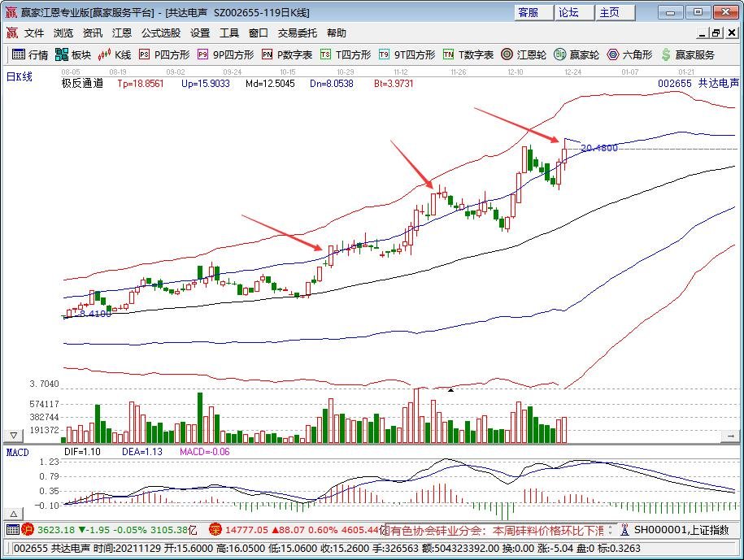744x560 pixels.
Task: Click the SH000001 index figure icon
Action: click(x=624, y=530)
